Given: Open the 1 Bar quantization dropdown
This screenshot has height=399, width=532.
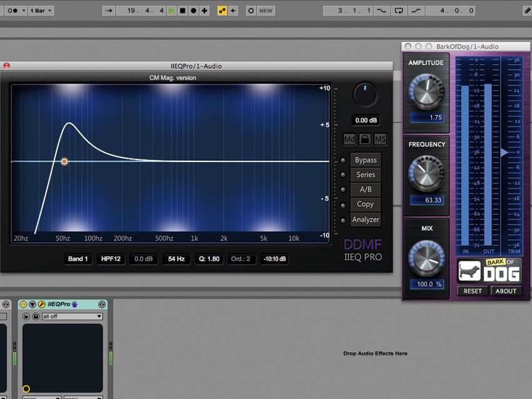Looking at the screenshot, I should point(41,11).
